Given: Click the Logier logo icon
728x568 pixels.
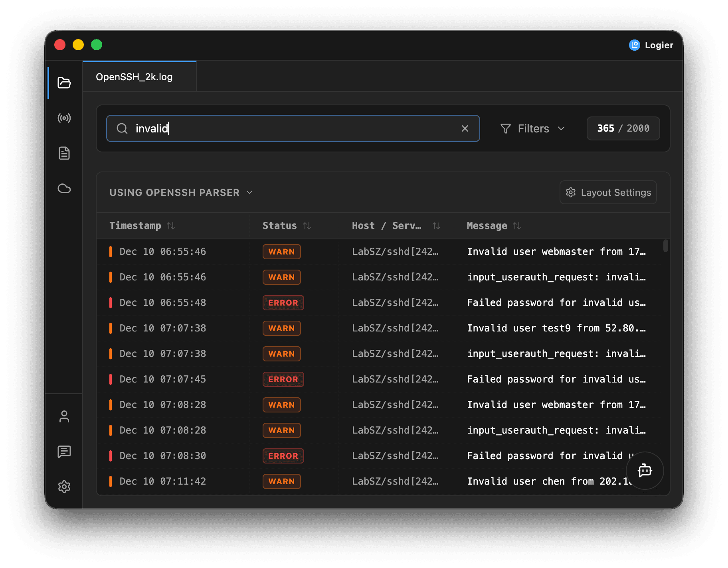Looking at the screenshot, I should click(635, 45).
